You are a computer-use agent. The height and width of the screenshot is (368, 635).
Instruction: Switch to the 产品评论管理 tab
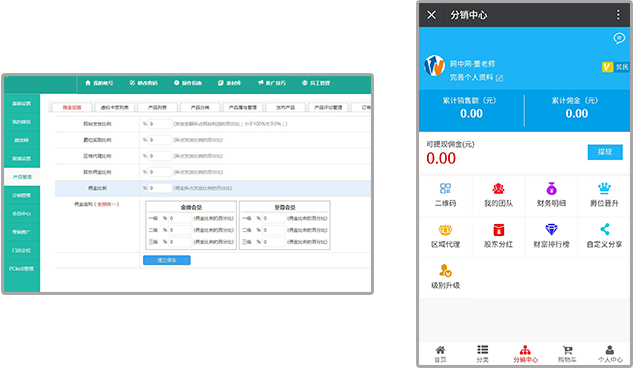click(x=328, y=107)
